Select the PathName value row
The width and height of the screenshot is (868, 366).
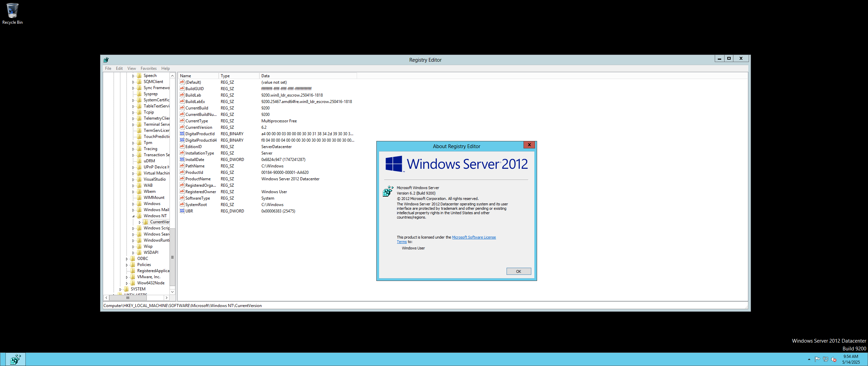tap(268, 166)
